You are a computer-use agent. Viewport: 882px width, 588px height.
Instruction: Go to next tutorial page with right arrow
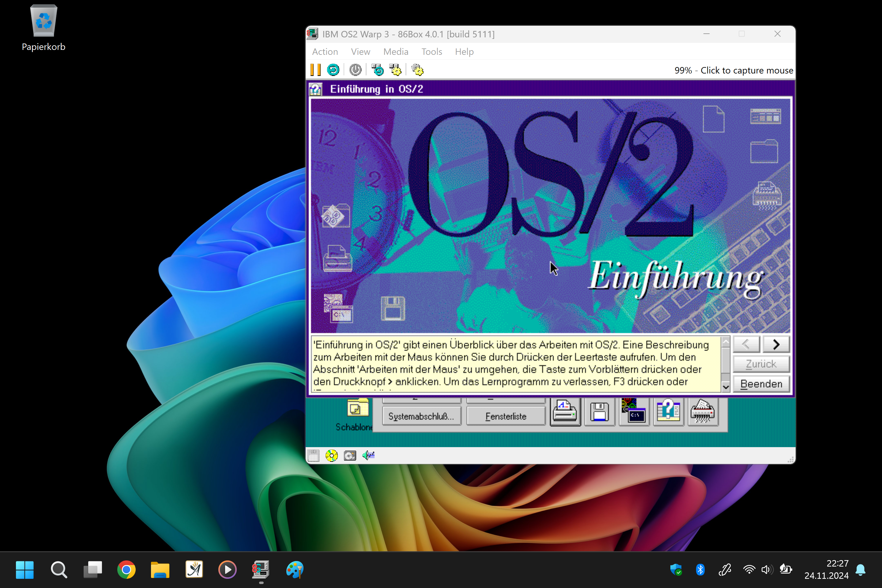[x=776, y=344]
